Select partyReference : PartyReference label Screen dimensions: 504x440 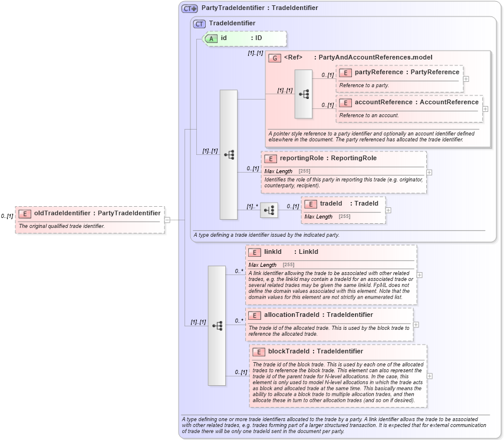pos(407,72)
